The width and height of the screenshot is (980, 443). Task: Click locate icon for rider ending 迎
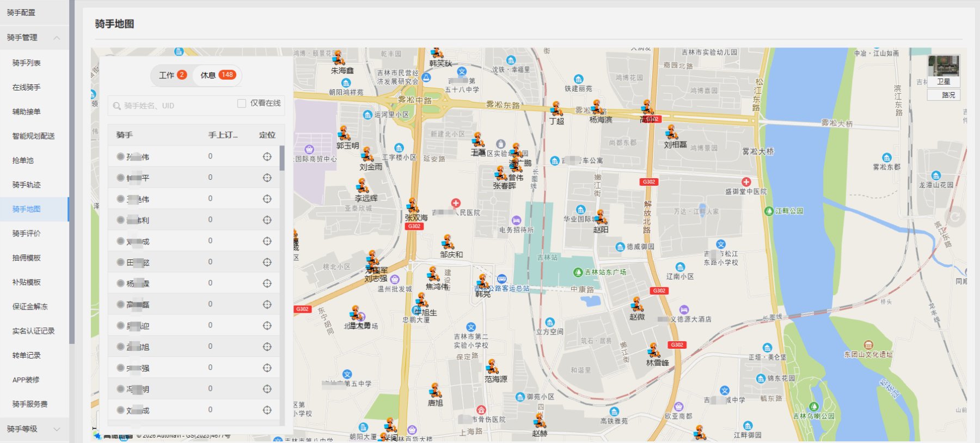[267, 325]
